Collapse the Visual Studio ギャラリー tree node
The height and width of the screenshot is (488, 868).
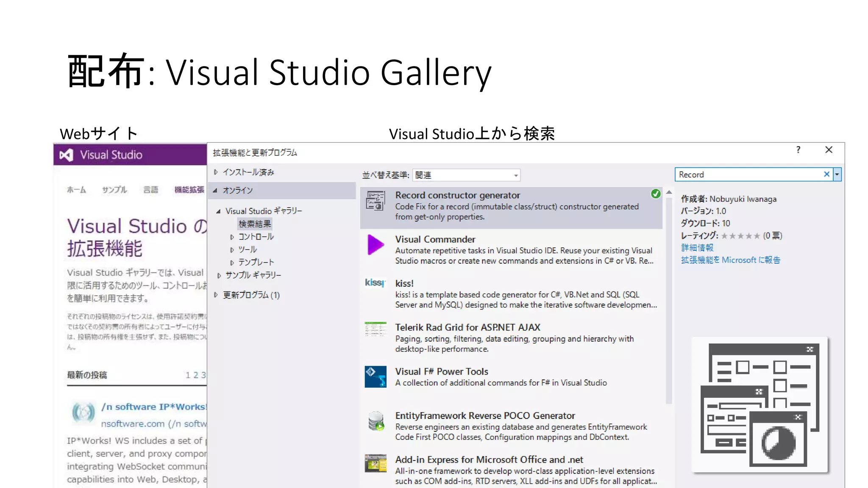pos(218,211)
